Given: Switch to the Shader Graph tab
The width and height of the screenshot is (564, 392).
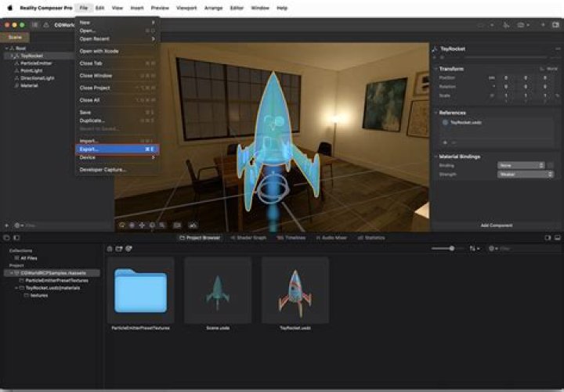Looking at the screenshot, I should (x=248, y=238).
